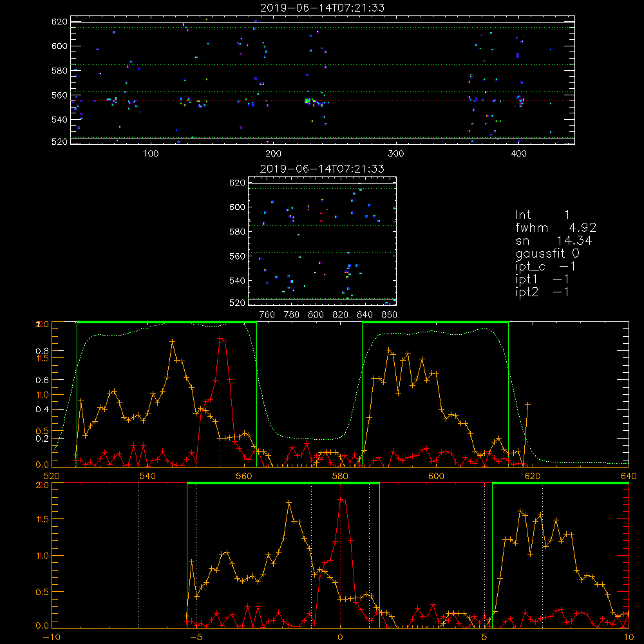The image size is (644, 644).
Task: Click the left thick green bar atop the upper profile plot
Action: [x=167, y=322]
